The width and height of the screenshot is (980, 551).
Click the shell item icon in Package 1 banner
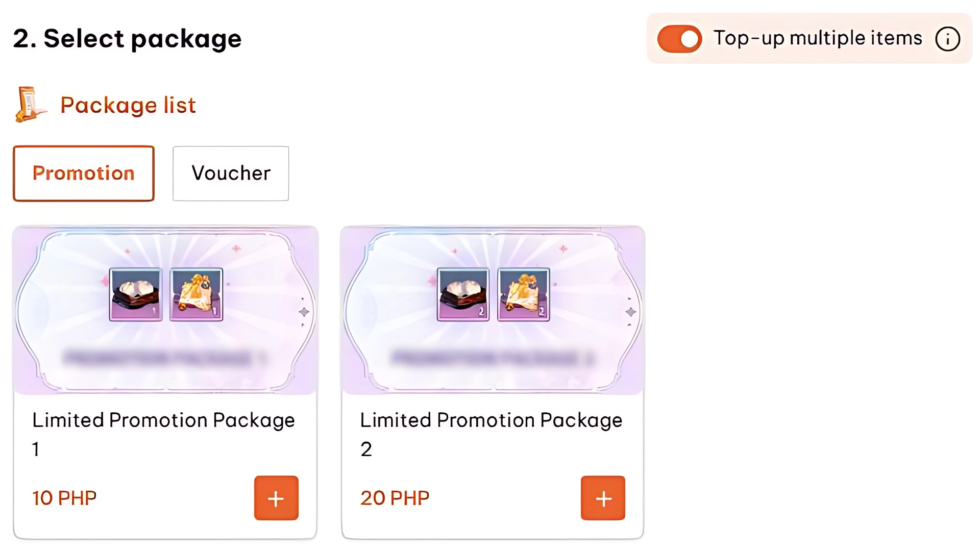136,294
